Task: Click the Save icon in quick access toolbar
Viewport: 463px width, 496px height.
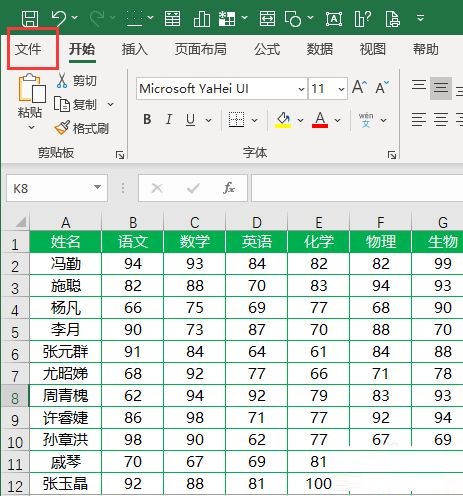Action: 30,18
